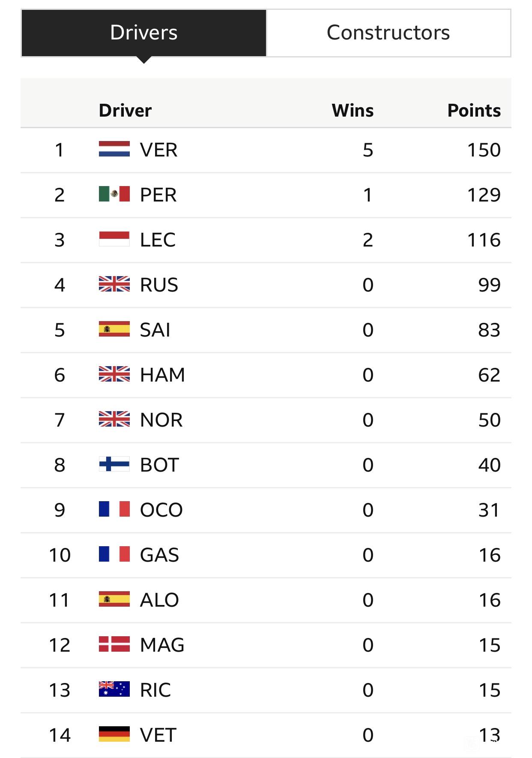Screen dimensions: 532x758
Task: Click the Australian flag beside RIC
Action: pos(114,689)
